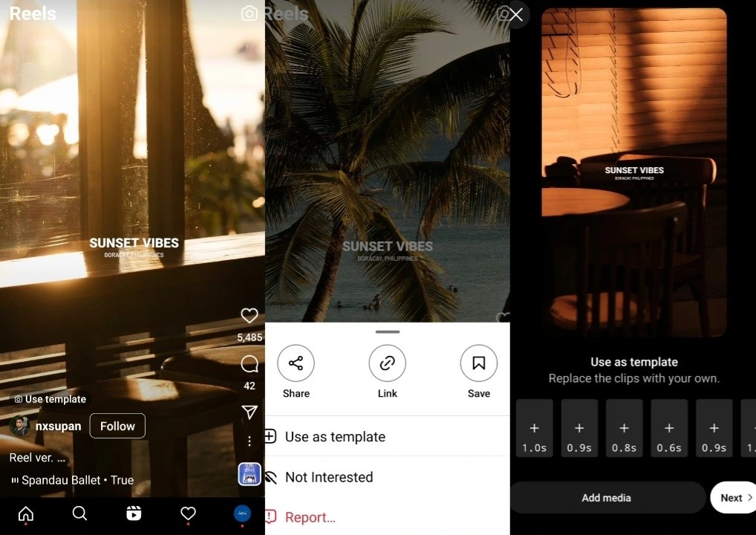The image size is (756, 535).
Task: Open the Search tab in the bottom bar
Action: (x=79, y=513)
